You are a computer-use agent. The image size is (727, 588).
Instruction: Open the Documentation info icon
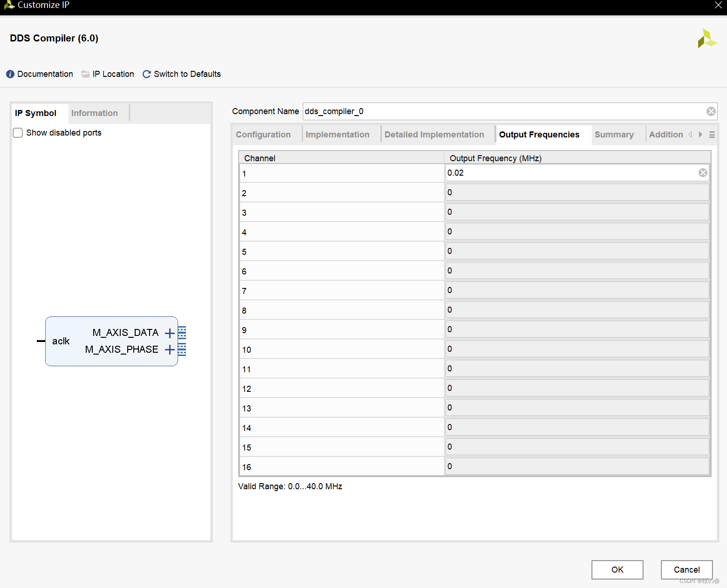tap(10, 74)
